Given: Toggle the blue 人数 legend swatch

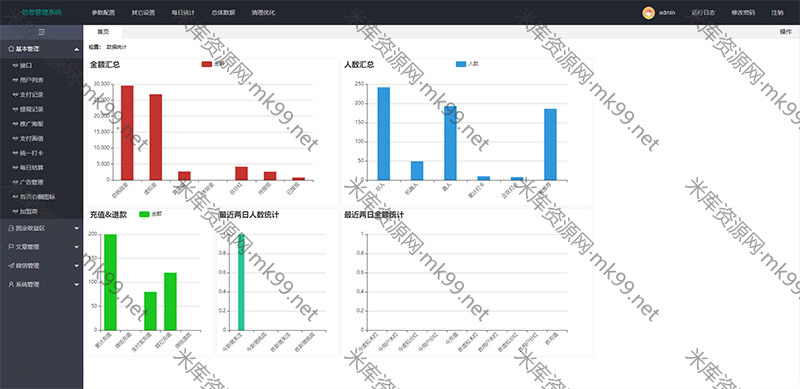Looking at the screenshot, I should pos(461,64).
